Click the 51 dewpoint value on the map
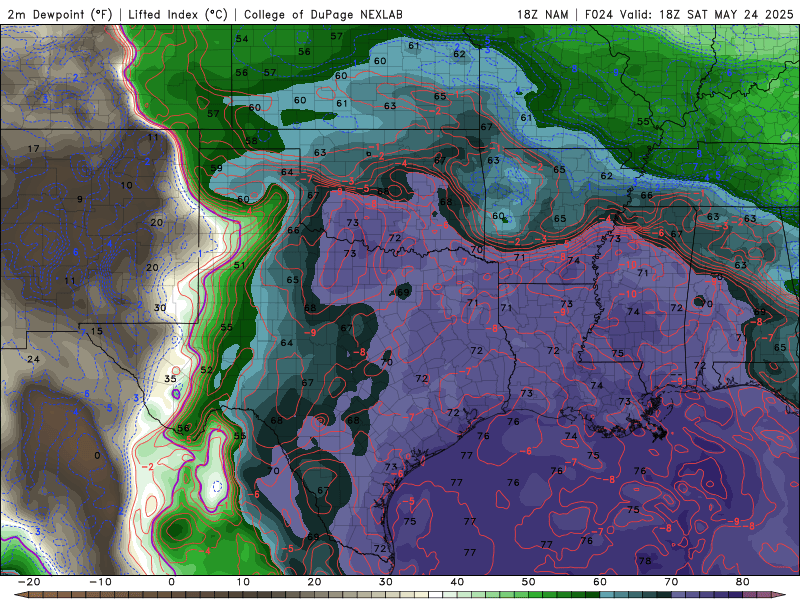This screenshot has height=600, width=800. click(x=239, y=265)
